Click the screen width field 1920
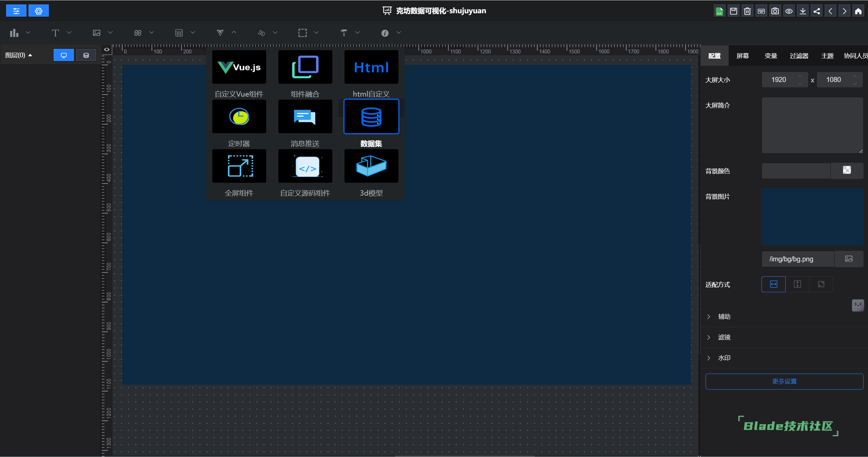 [x=785, y=80]
